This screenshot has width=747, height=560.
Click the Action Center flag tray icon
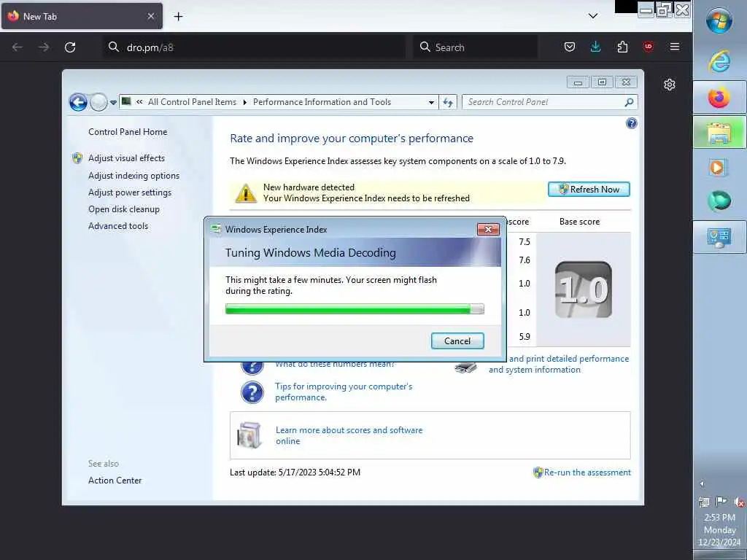pyautogui.click(x=721, y=502)
